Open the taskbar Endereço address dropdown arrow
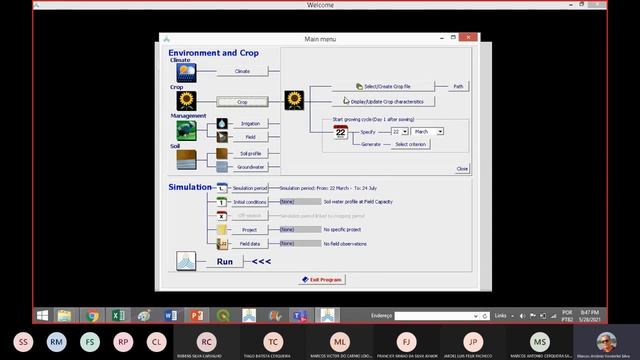Image resolution: width=640 pixels, height=360 pixels. (x=476, y=316)
